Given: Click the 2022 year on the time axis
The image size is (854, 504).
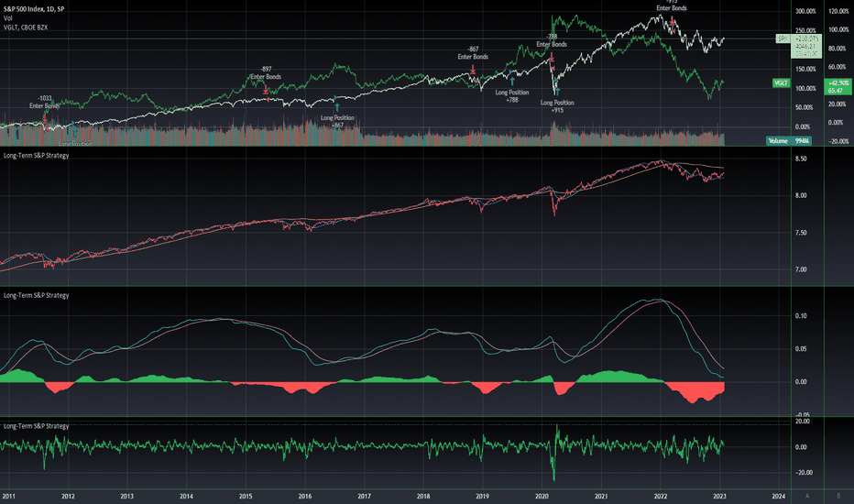Looking at the screenshot, I should point(661,497).
